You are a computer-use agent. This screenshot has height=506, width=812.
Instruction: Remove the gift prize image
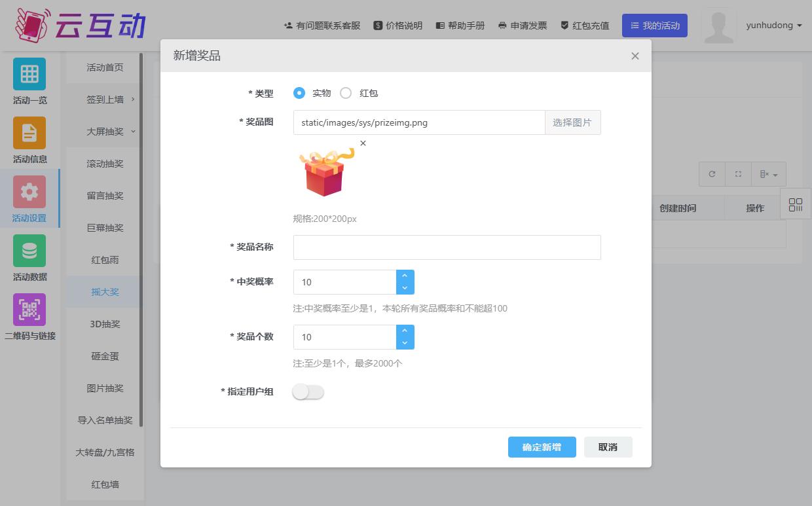[x=363, y=143]
